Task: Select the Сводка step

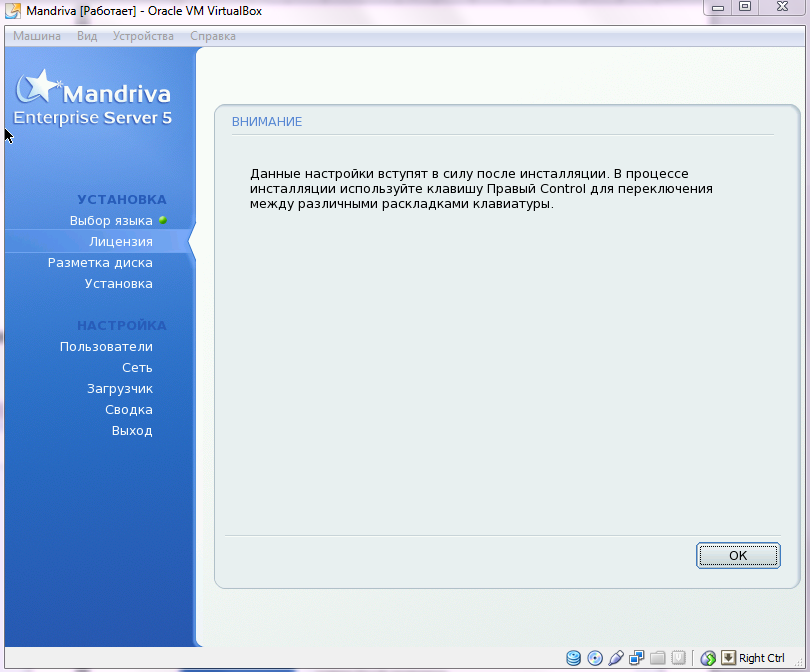Action: [x=129, y=410]
